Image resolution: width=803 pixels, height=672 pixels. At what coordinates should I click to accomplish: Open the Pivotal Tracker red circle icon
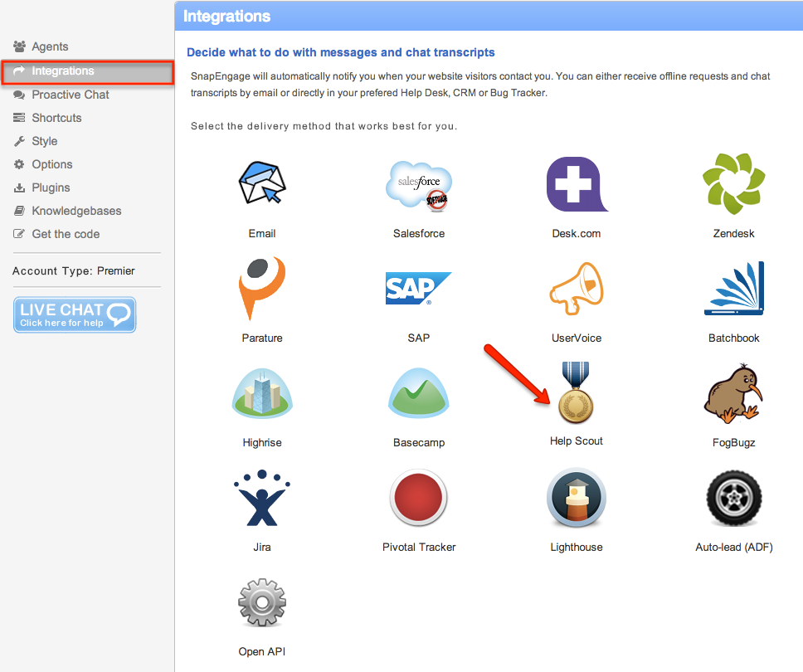point(418,497)
